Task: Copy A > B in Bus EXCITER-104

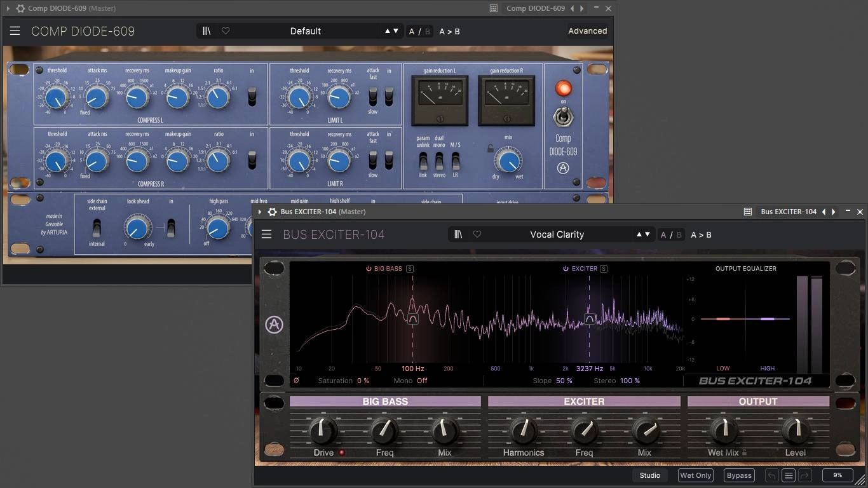Action: (x=702, y=234)
